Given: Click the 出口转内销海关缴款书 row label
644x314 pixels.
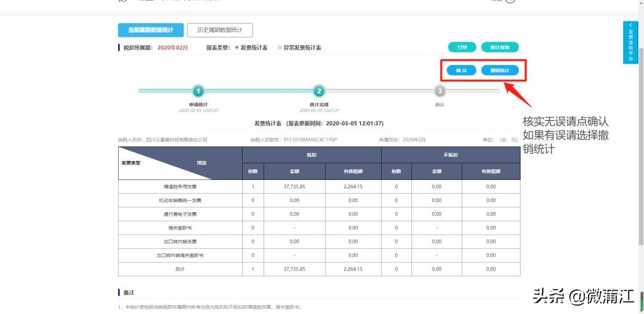Looking at the screenshot, I should coord(180,255).
